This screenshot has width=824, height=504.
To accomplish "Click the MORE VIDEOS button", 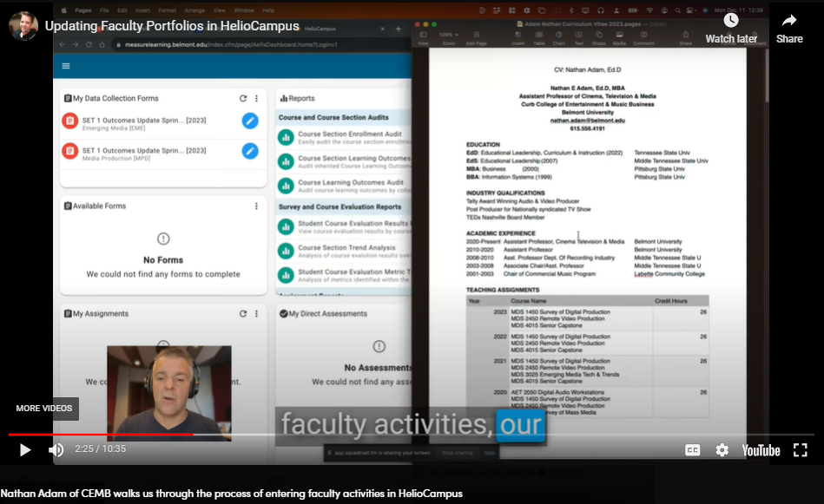I will [43, 409].
